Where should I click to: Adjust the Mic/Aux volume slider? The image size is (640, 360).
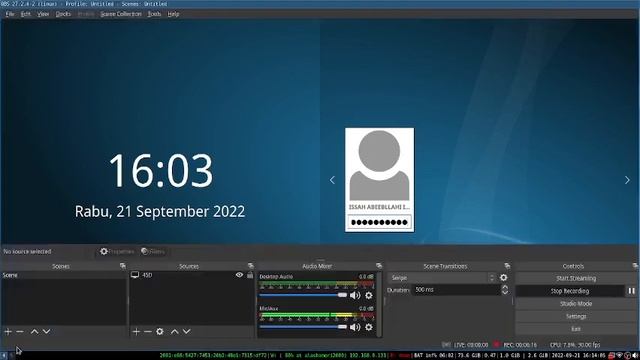[x=303, y=327]
